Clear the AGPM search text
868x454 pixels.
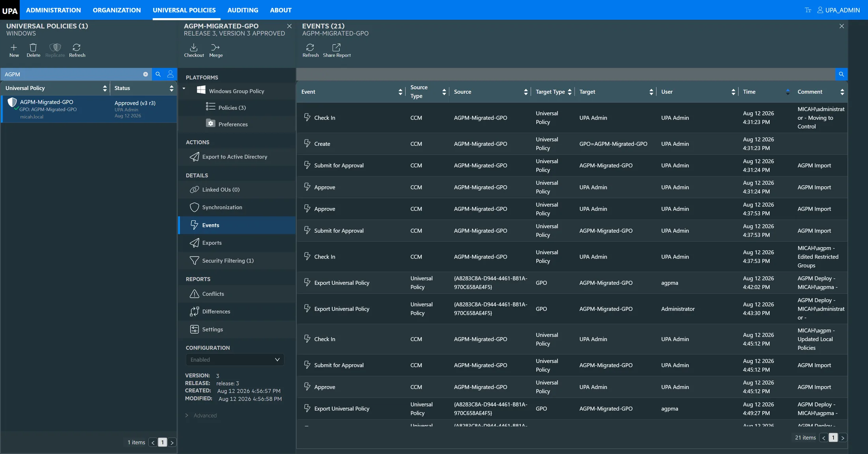pyautogui.click(x=146, y=74)
